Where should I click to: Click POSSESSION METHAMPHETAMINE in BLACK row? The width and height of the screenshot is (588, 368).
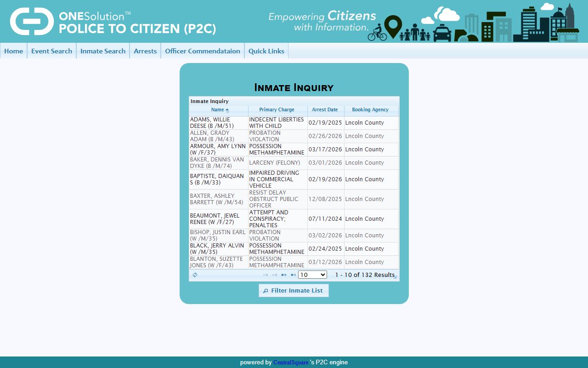(x=277, y=249)
